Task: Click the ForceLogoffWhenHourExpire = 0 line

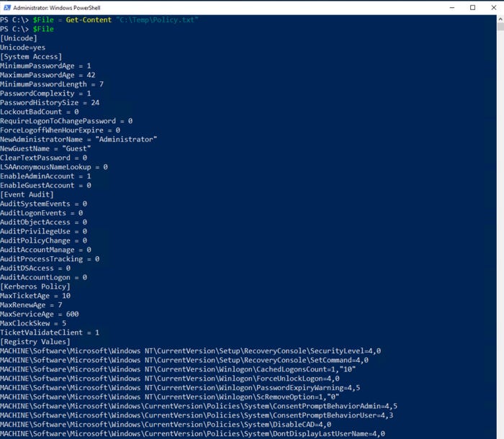Action: 60,130
